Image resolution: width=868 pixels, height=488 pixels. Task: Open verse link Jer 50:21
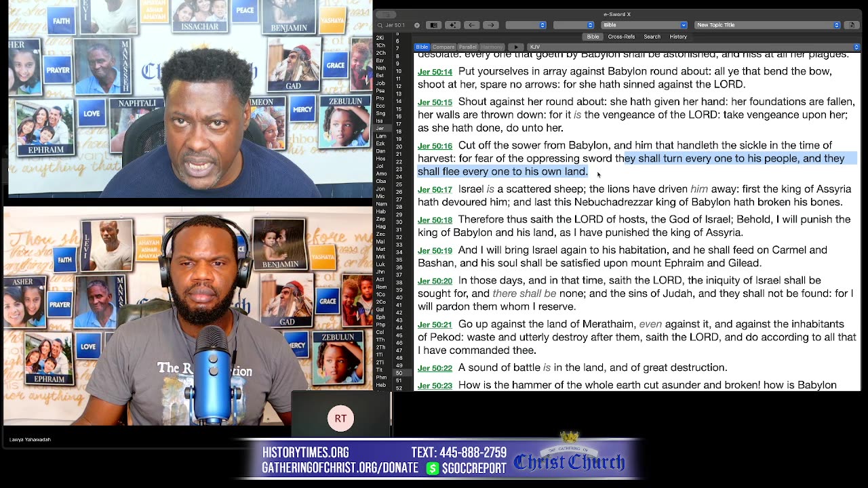coord(435,325)
